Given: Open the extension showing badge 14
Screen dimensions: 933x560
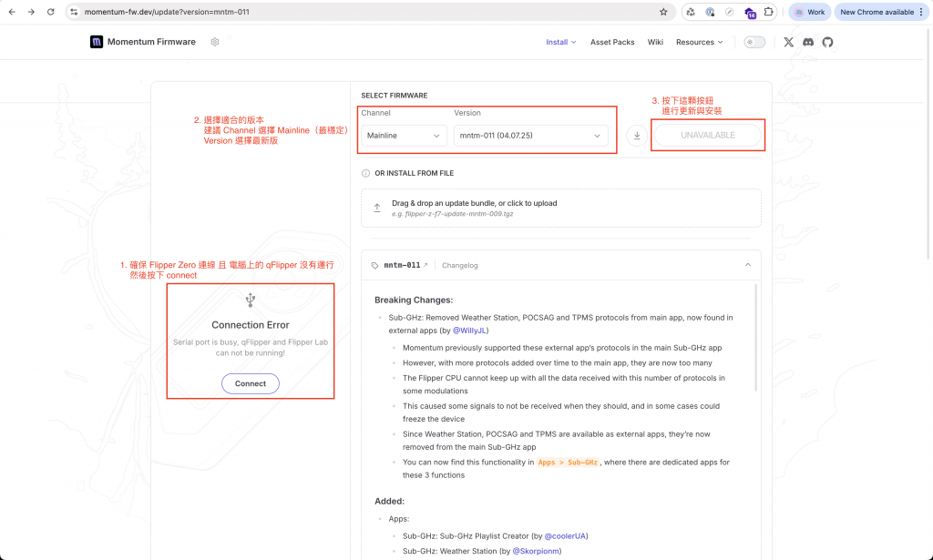Looking at the screenshot, I should 750,13.
